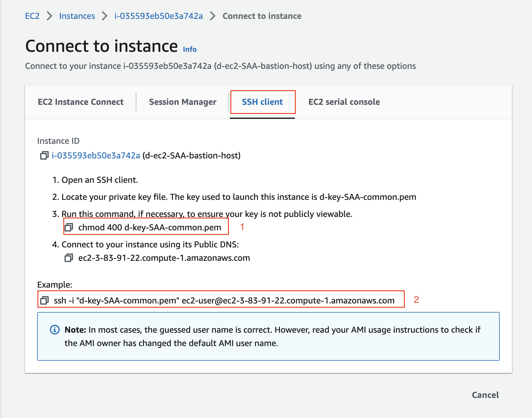Open the instance ID link under Instance ID

click(96, 156)
